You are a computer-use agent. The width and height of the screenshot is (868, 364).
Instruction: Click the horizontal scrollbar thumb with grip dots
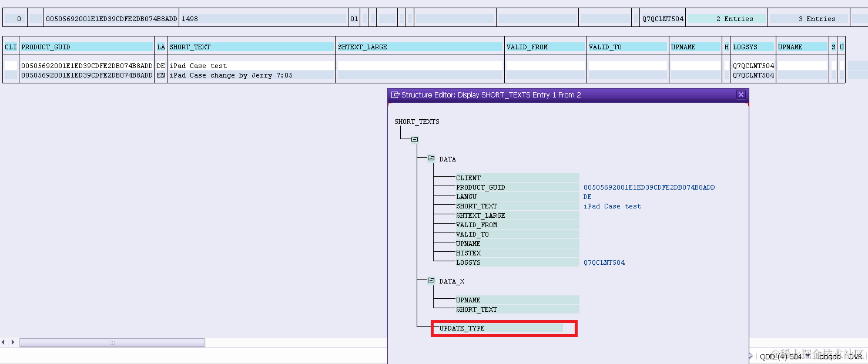click(x=112, y=342)
